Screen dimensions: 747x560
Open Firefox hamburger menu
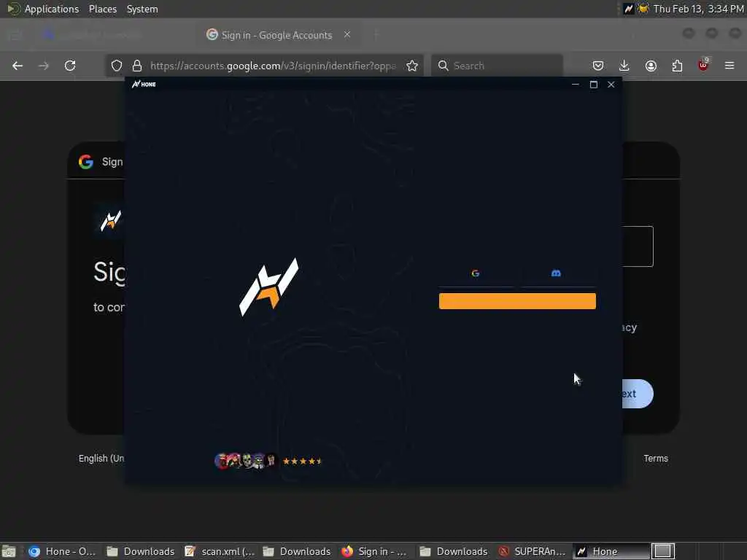point(729,66)
